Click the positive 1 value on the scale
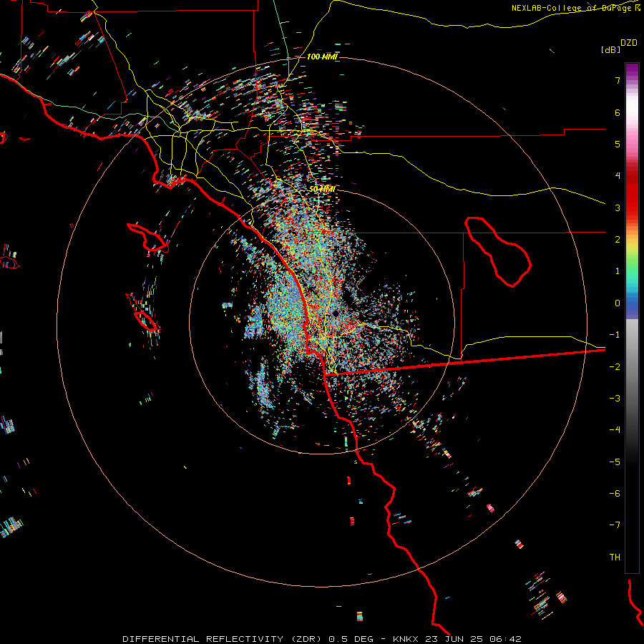 (x=618, y=271)
